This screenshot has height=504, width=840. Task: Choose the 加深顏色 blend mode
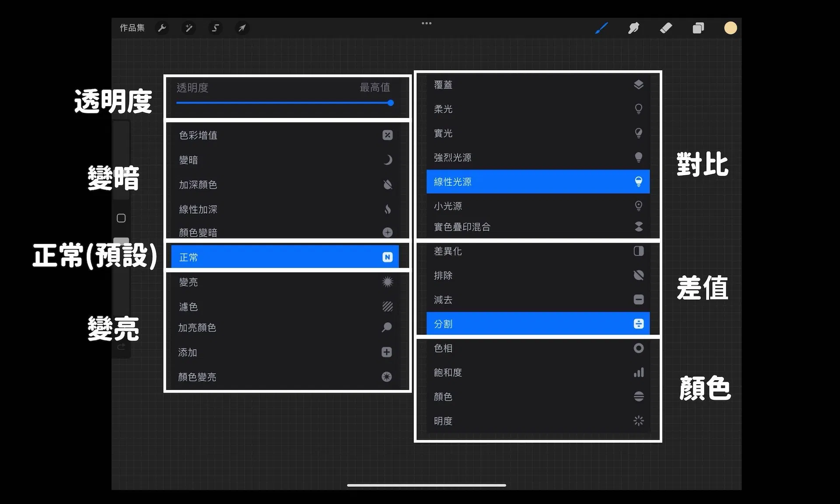(285, 184)
